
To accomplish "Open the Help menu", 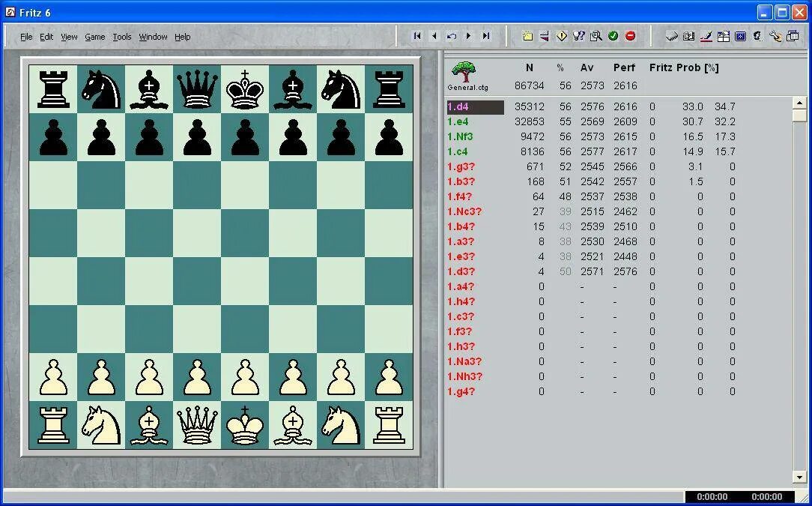I will (x=182, y=37).
